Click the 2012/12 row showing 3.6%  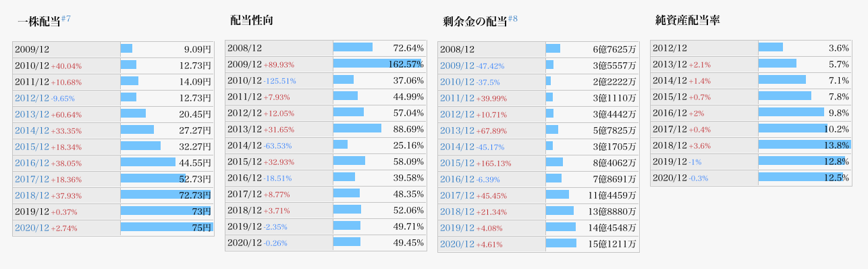tap(751, 48)
